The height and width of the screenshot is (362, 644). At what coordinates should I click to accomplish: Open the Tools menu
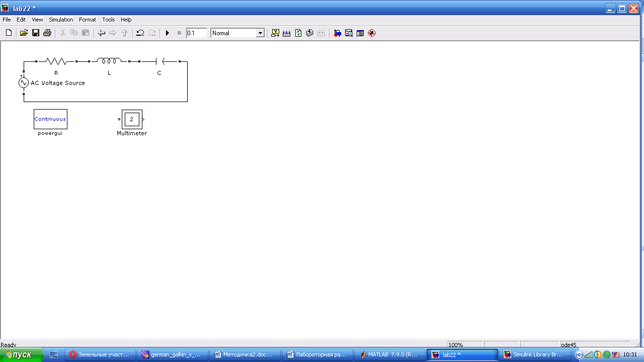tap(109, 20)
